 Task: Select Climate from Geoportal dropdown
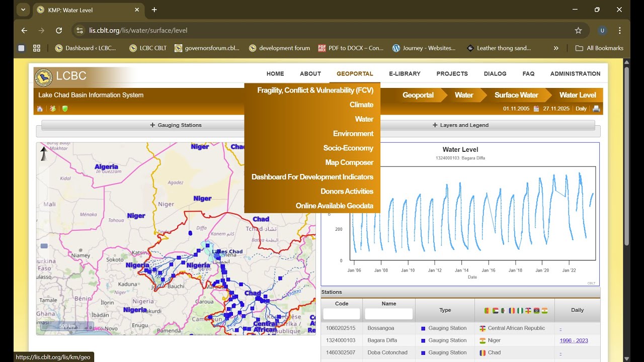point(361,105)
